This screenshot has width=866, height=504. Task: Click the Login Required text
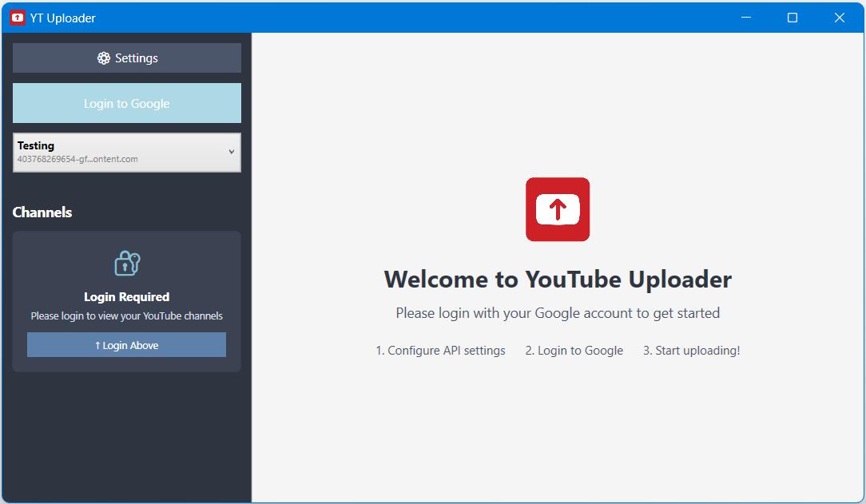(x=126, y=297)
